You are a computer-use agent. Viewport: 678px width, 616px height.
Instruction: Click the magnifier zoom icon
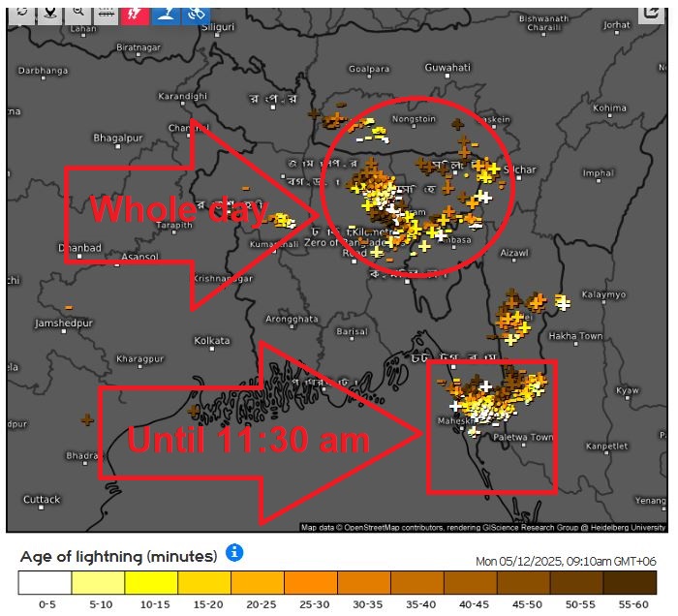[77, 14]
